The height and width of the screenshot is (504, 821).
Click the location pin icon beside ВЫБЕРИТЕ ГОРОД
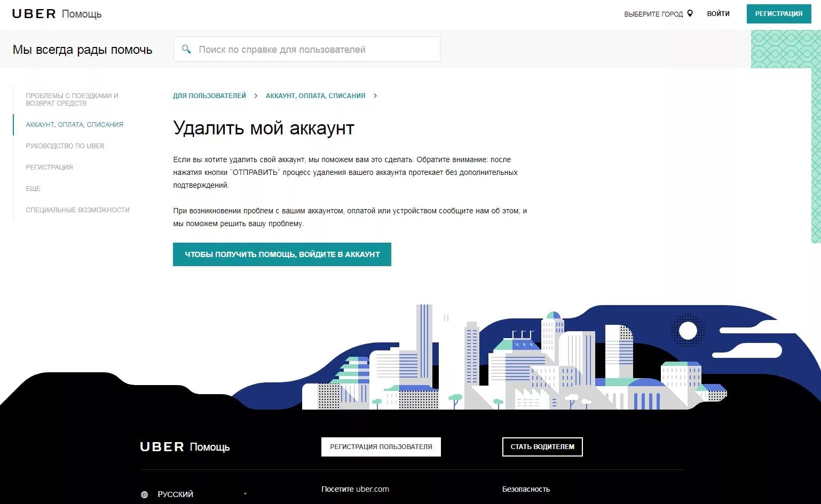[690, 13]
